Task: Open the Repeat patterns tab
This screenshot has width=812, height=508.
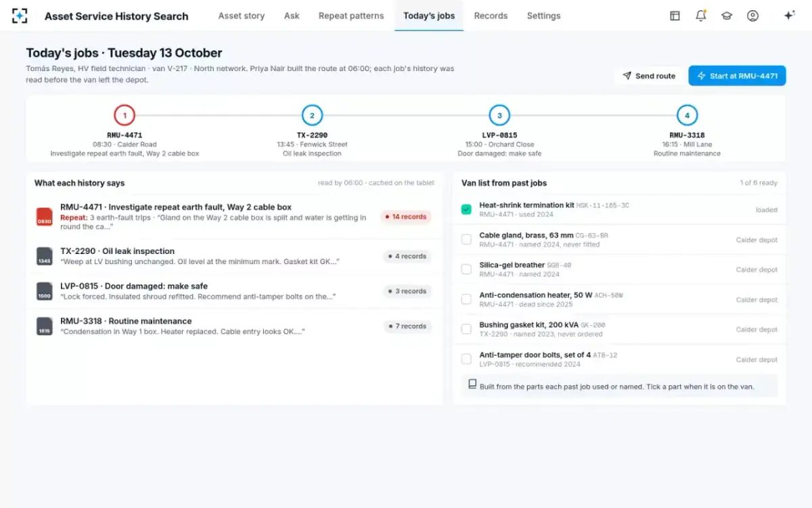Action: 351,16
